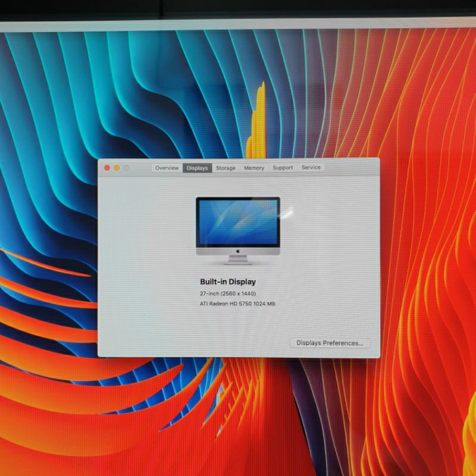The width and height of the screenshot is (476, 476).
Task: Minimize window with the yellow button
Action: (x=117, y=168)
